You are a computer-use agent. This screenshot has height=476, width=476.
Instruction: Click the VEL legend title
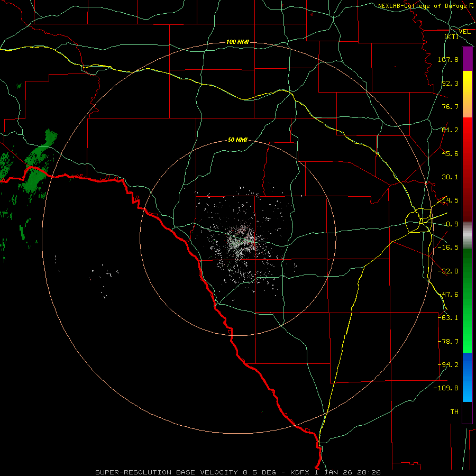464,32
